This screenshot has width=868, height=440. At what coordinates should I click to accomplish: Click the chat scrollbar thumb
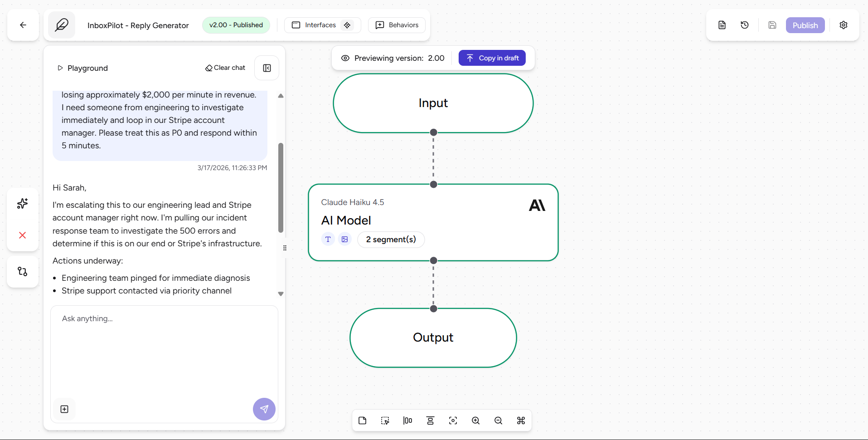pyautogui.click(x=281, y=188)
